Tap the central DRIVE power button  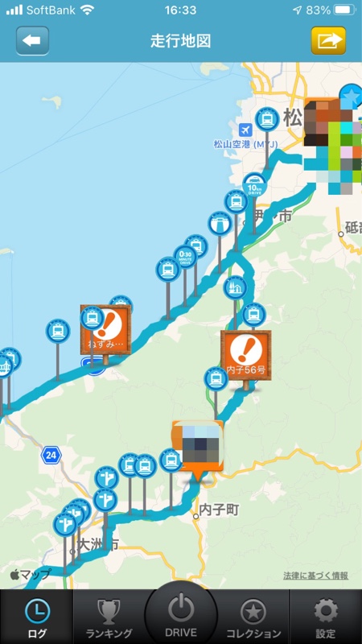(181, 614)
